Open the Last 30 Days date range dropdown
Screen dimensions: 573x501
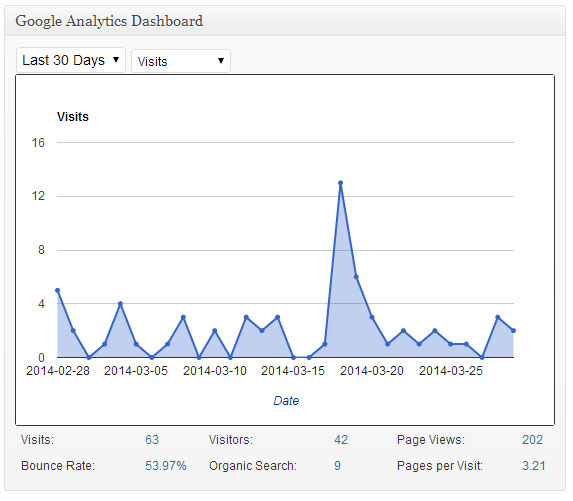[71, 60]
